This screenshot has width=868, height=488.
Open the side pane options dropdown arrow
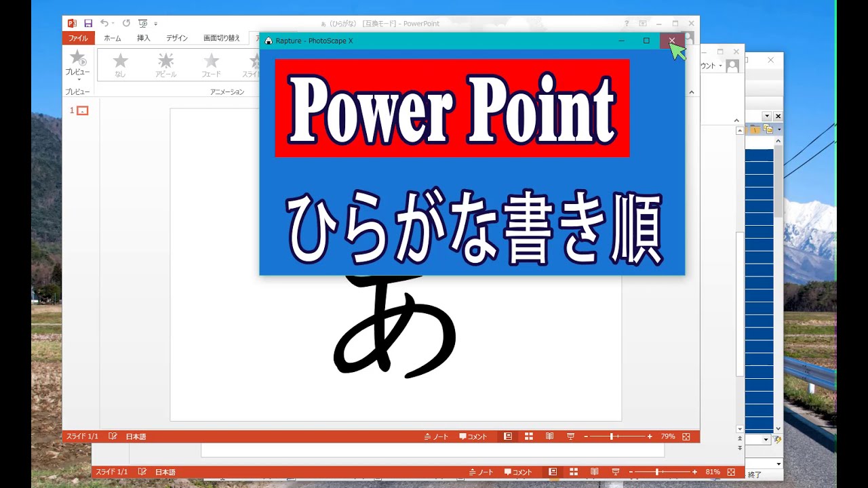point(767,117)
